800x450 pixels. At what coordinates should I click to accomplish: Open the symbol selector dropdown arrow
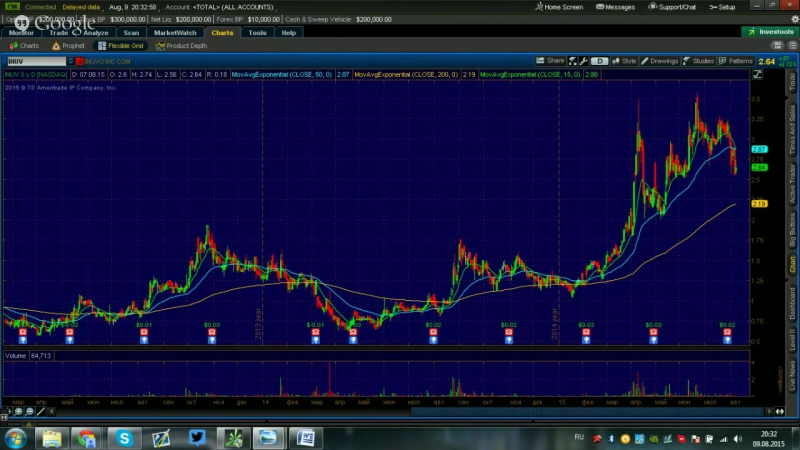pos(70,61)
